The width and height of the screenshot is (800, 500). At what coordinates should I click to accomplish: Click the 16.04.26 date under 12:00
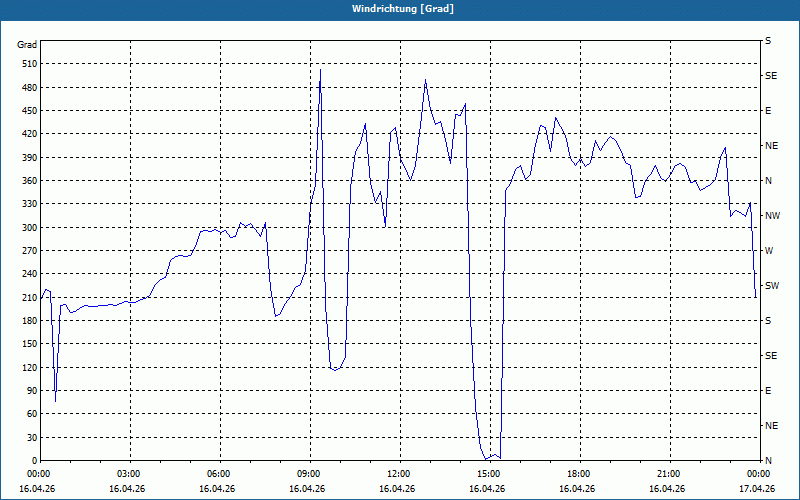pyautogui.click(x=397, y=489)
